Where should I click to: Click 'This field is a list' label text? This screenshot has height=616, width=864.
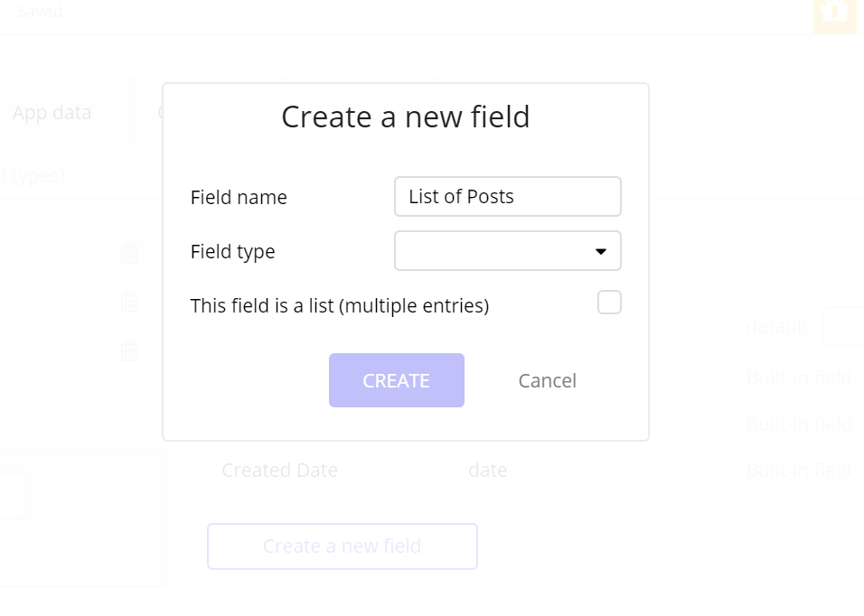(x=339, y=306)
